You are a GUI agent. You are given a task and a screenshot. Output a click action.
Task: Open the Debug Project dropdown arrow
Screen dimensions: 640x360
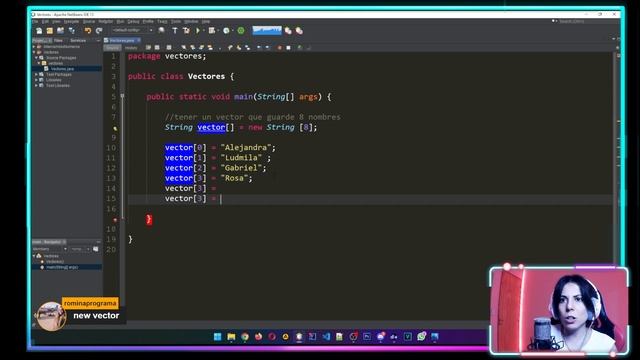pyautogui.click(x=217, y=31)
